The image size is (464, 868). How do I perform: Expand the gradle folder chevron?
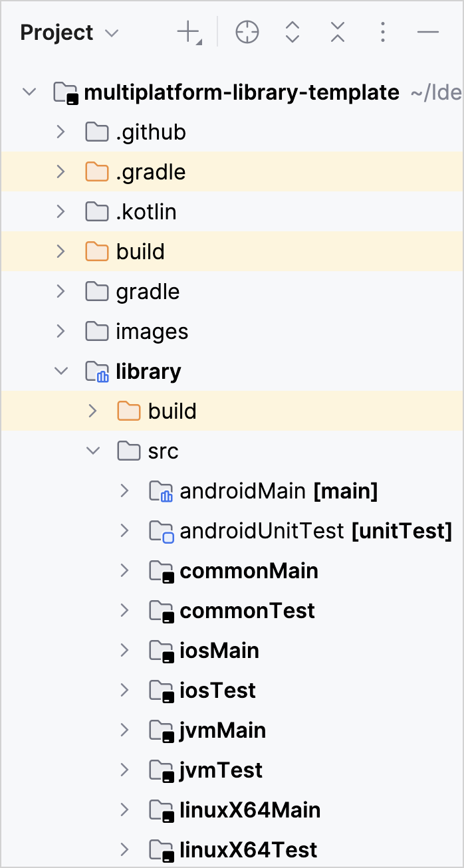[60, 291]
